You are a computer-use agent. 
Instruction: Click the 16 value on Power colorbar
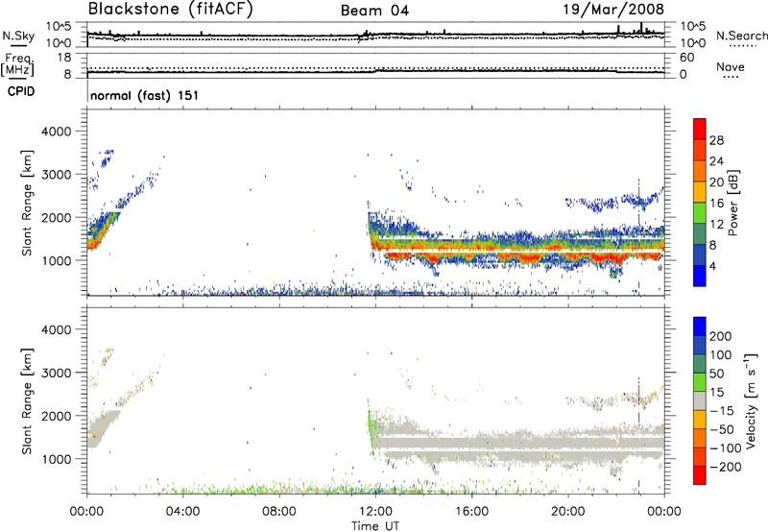click(716, 204)
